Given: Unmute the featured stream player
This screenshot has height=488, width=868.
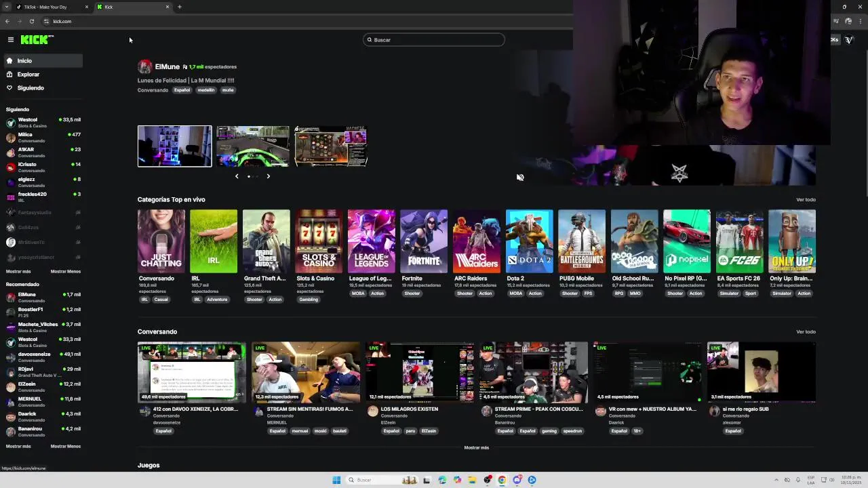Looking at the screenshot, I should tap(520, 178).
